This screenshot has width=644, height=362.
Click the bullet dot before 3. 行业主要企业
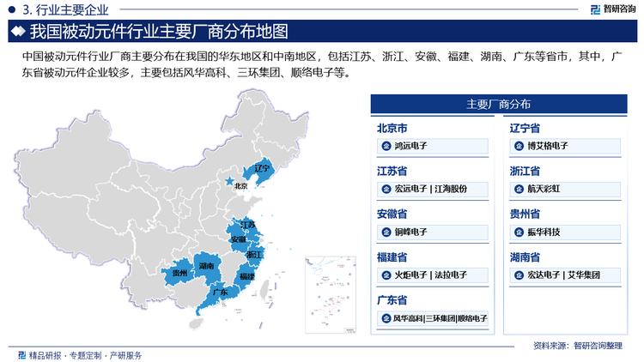[x=12, y=9]
